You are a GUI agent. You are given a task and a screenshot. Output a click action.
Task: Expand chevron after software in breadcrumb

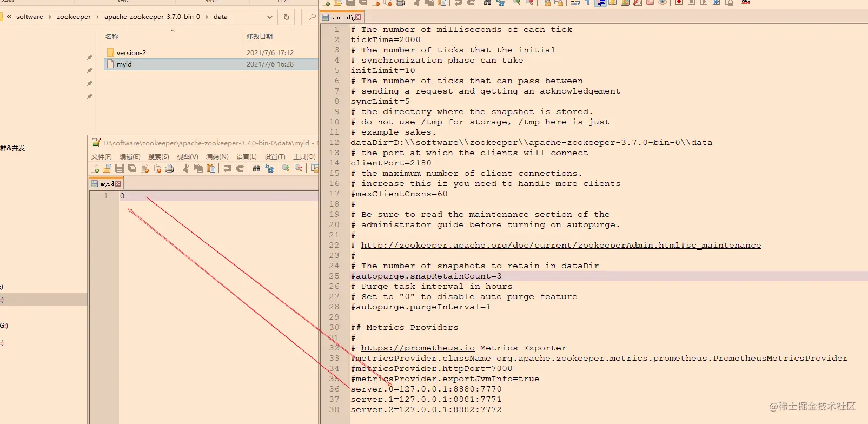(50, 17)
